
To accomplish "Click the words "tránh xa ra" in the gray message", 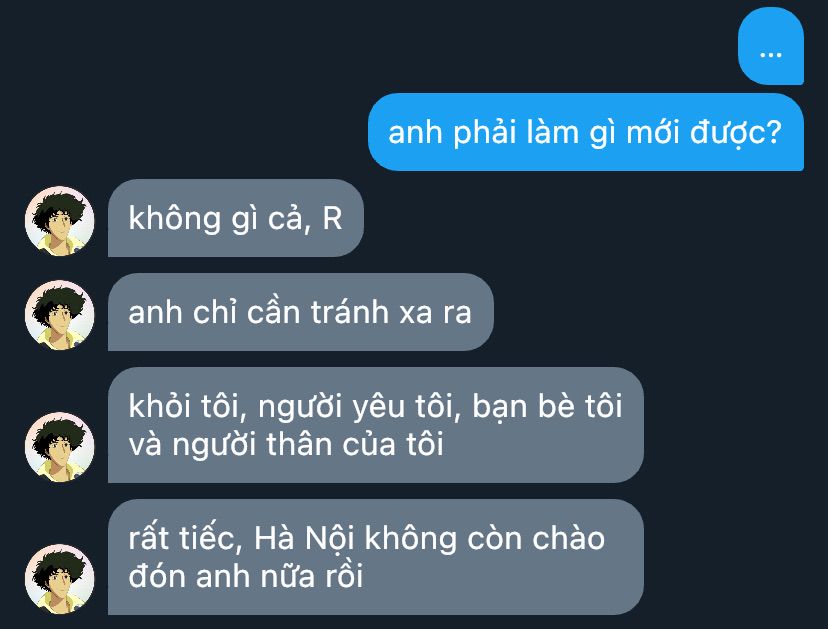I will (391, 312).
